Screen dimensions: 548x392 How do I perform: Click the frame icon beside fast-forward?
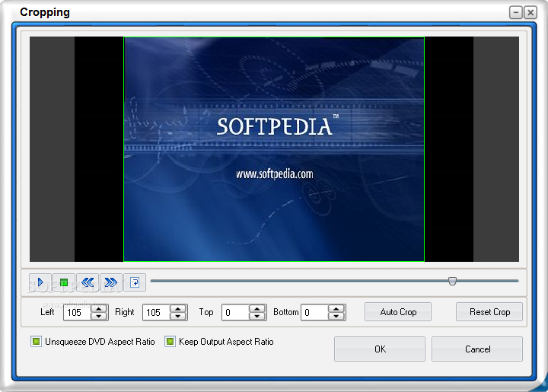point(135,282)
